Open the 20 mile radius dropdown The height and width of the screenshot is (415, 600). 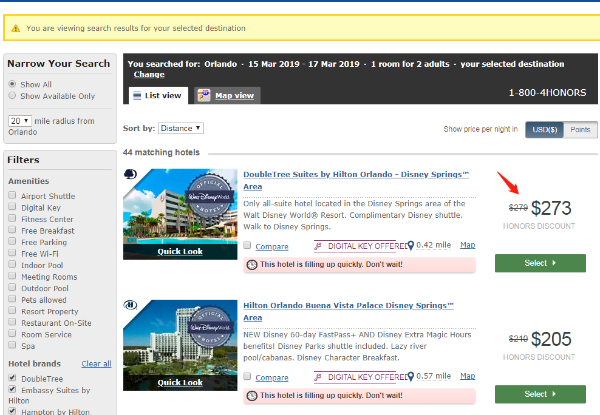pos(20,121)
